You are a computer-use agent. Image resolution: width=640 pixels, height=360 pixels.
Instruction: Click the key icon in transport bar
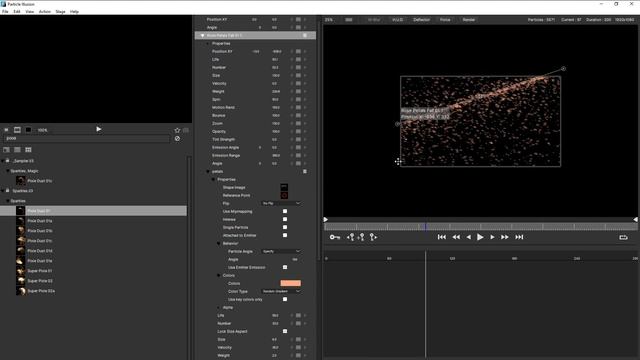[x=335, y=237]
